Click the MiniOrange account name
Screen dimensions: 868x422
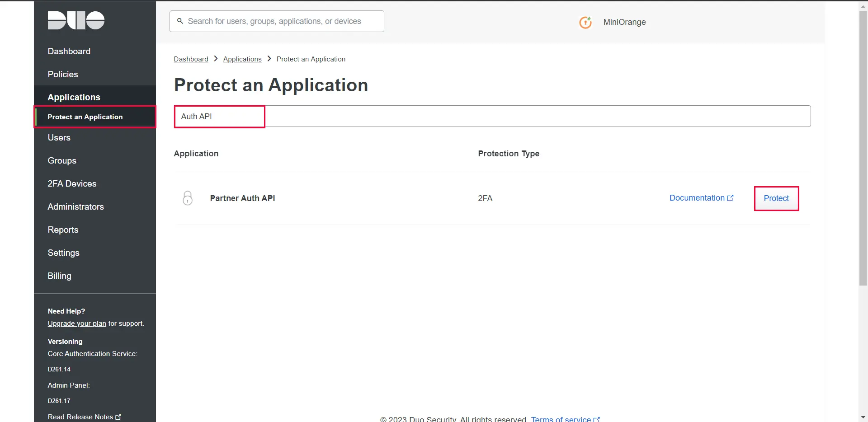tap(624, 22)
